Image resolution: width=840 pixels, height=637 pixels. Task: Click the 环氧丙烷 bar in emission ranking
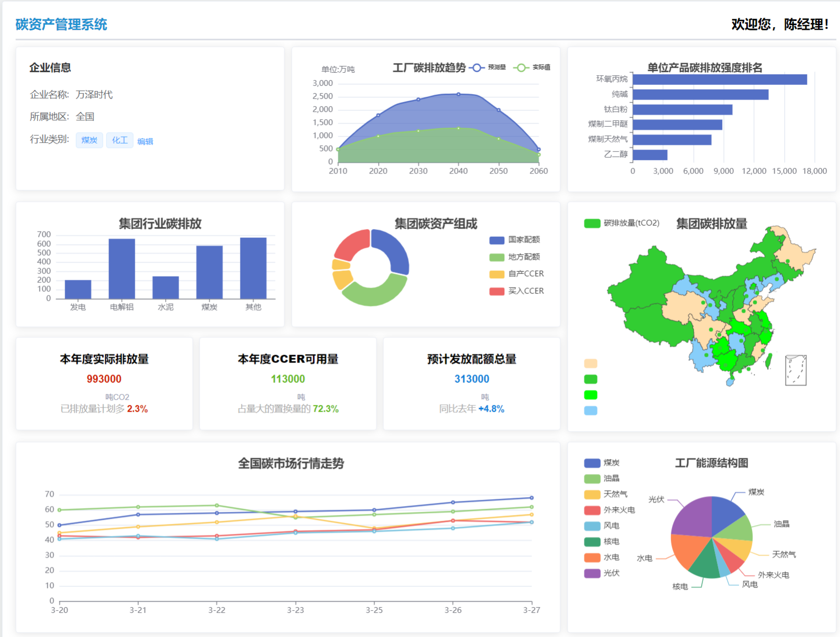[x=720, y=80]
